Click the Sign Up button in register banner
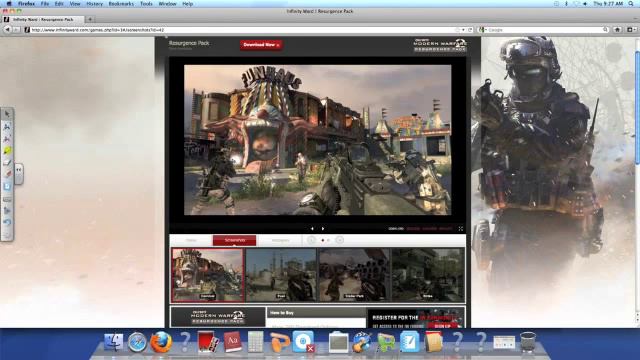This screenshot has height=360, width=640. tap(442, 326)
